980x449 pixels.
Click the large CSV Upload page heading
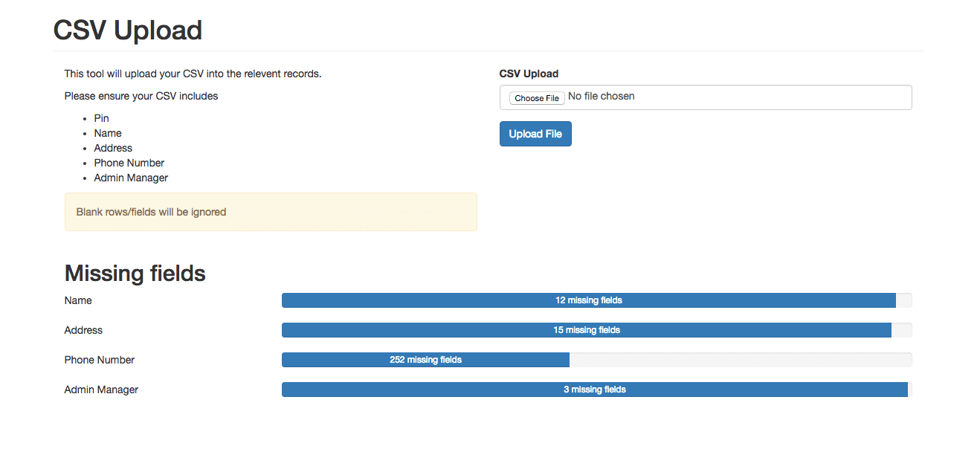128,30
